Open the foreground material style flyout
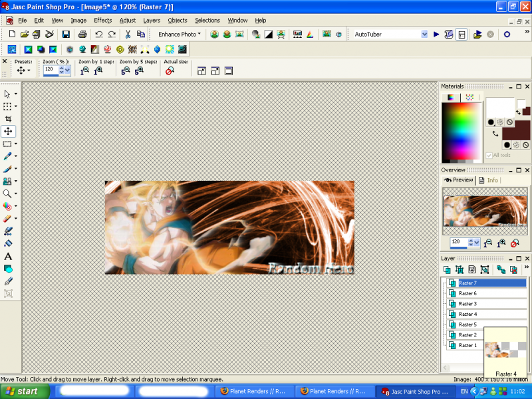The height and width of the screenshot is (399, 532). pos(491,122)
